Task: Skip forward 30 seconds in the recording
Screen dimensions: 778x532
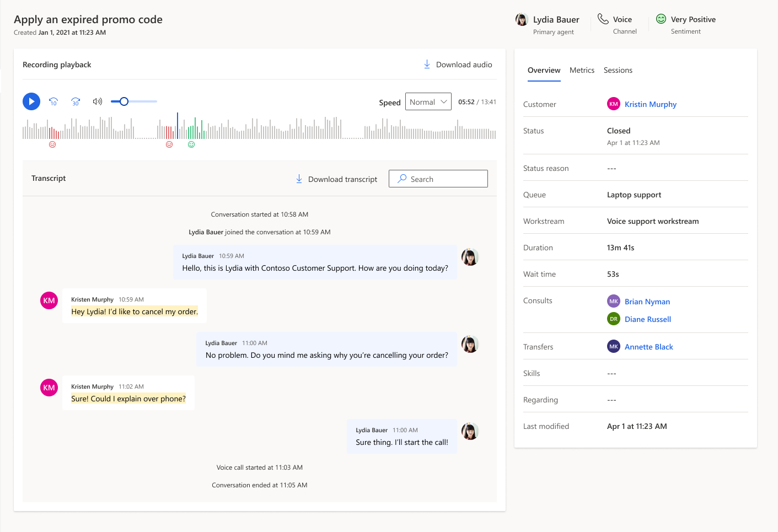Action: pos(76,101)
